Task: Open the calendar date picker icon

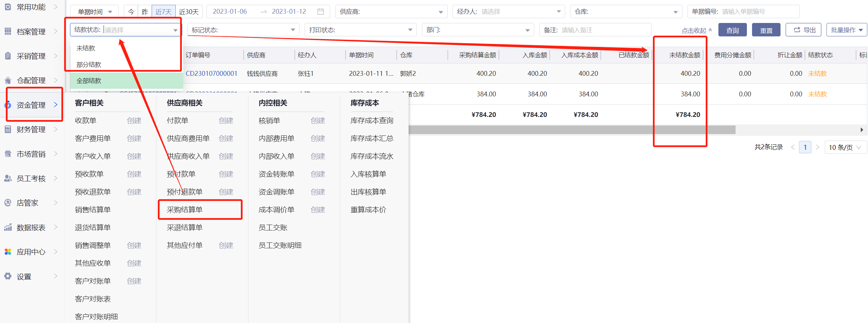Action: point(320,12)
